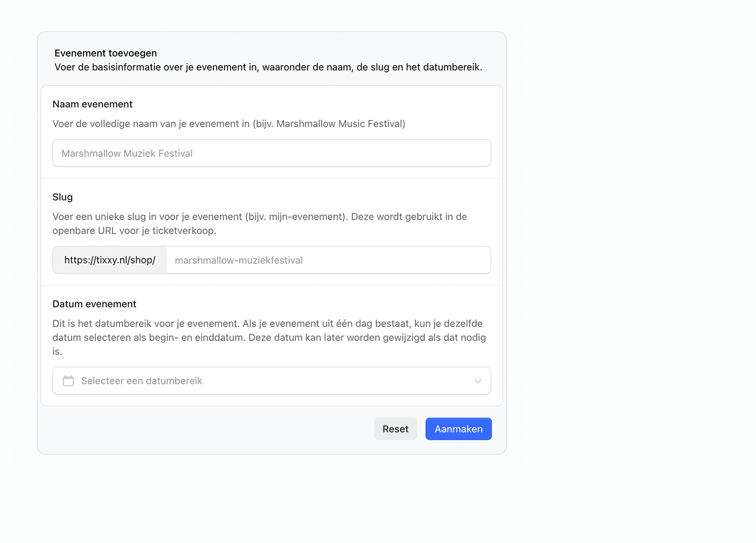
Task: Click the 'Naam evenement' field label
Action: (92, 104)
